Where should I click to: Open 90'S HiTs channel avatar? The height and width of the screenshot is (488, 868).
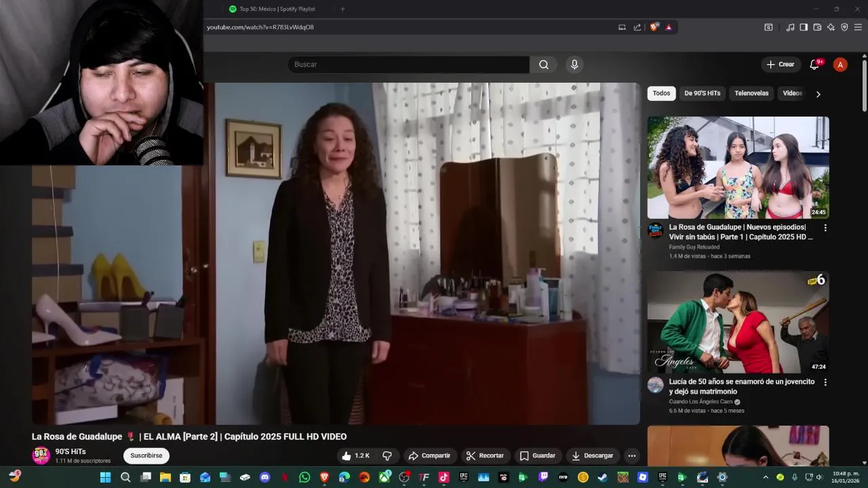[x=41, y=455]
